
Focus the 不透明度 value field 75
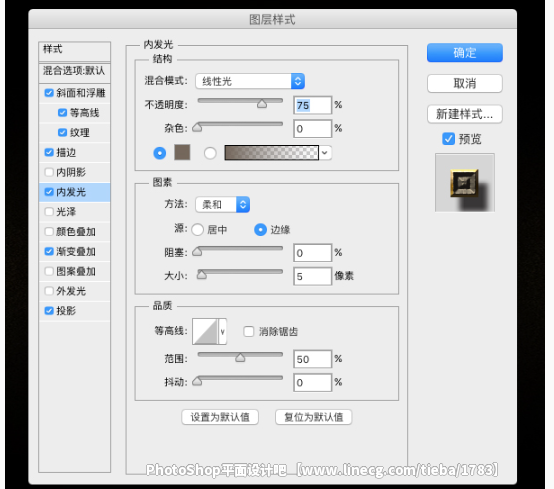(312, 105)
